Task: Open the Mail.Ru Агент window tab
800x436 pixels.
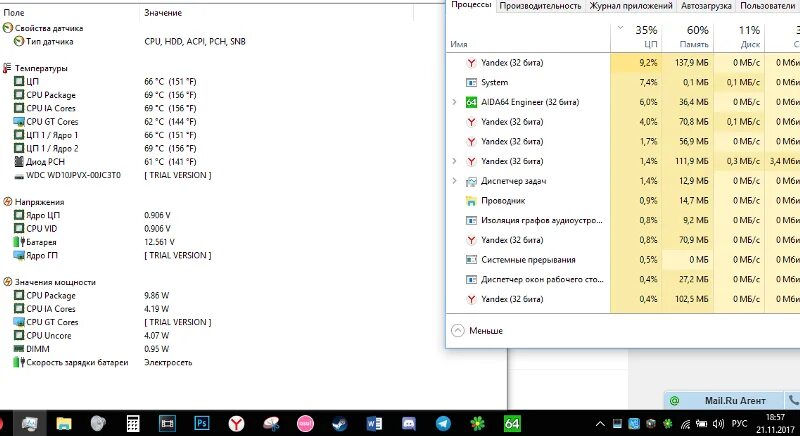Action: click(x=723, y=401)
